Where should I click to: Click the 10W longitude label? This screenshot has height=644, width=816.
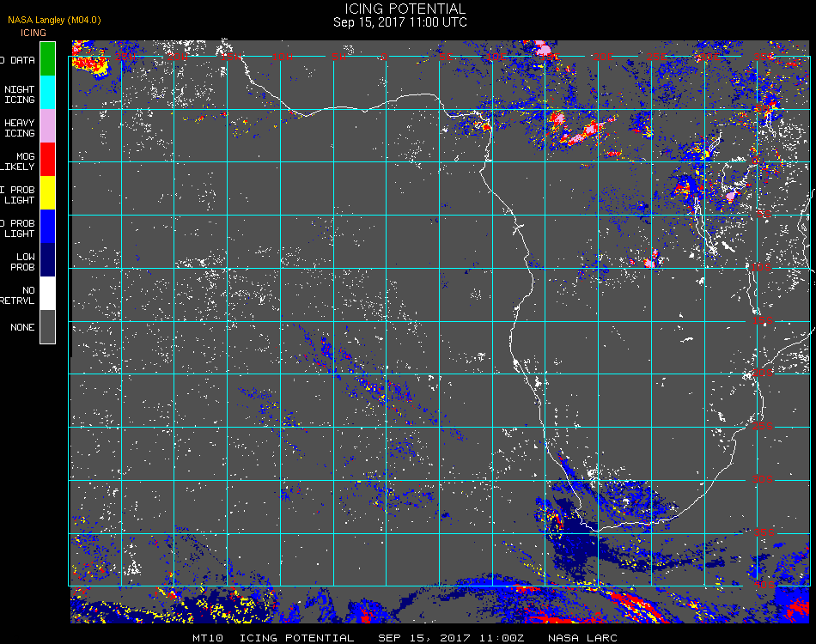pos(283,56)
